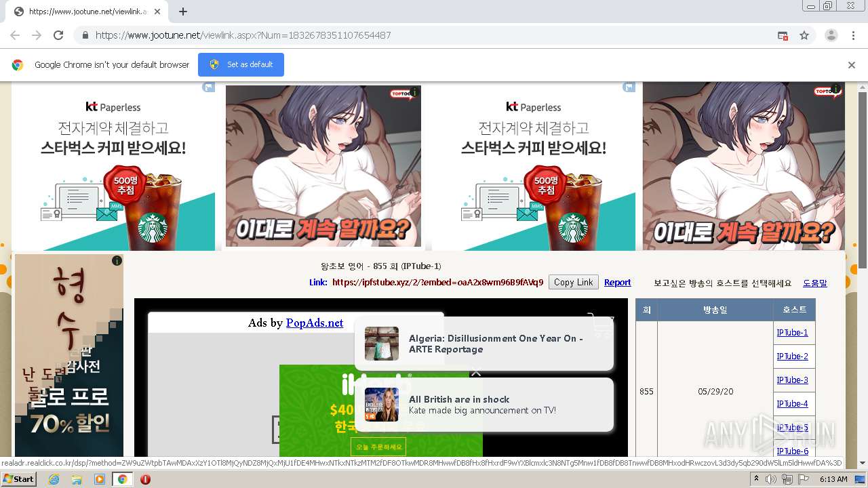Click the Report link
Image resolution: width=868 pixels, height=488 pixels.
coord(617,283)
